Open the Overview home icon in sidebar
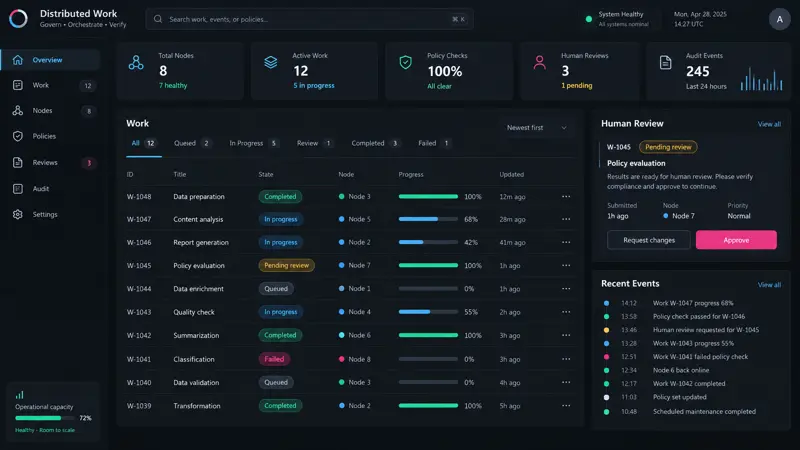 18,60
